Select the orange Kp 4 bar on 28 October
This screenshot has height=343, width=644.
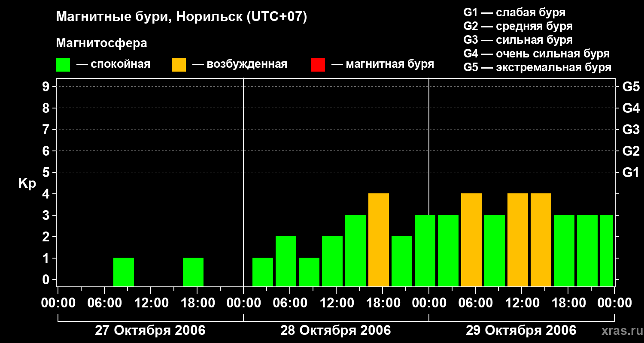[379, 240]
